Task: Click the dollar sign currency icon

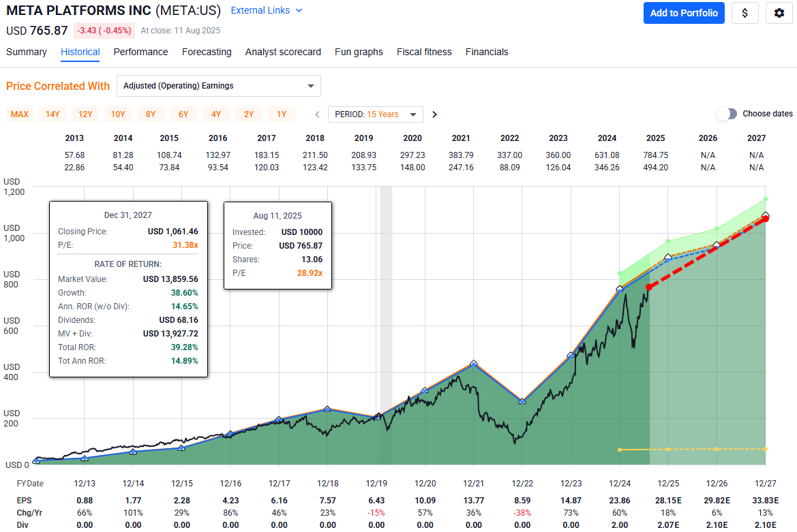Action: coord(745,13)
